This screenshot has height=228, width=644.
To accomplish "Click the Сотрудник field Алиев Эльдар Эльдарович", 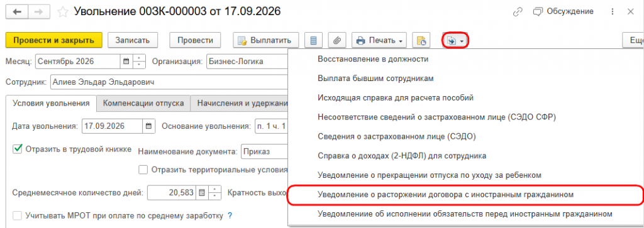I will 169,82.
